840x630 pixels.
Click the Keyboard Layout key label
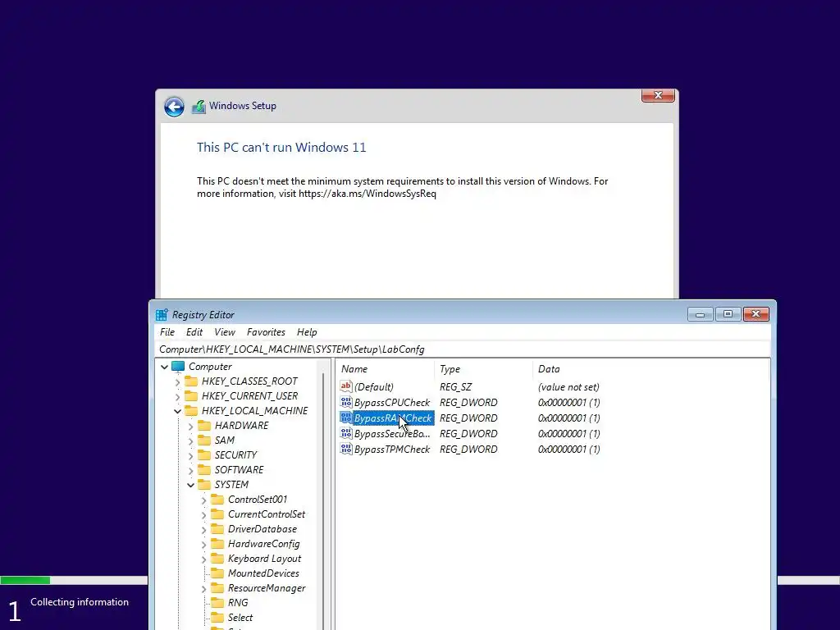pyautogui.click(x=264, y=558)
